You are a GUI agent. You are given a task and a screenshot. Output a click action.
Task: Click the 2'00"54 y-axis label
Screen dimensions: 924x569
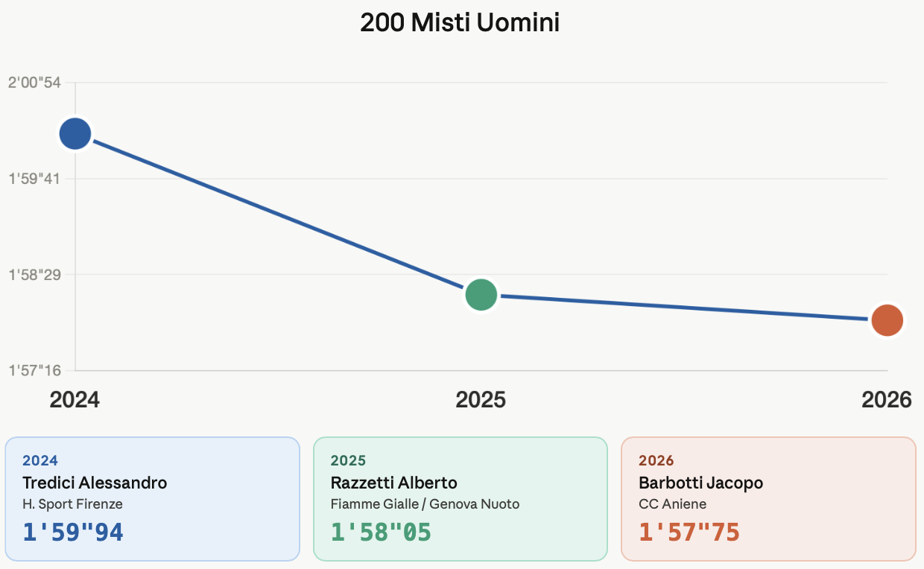(34, 83)
